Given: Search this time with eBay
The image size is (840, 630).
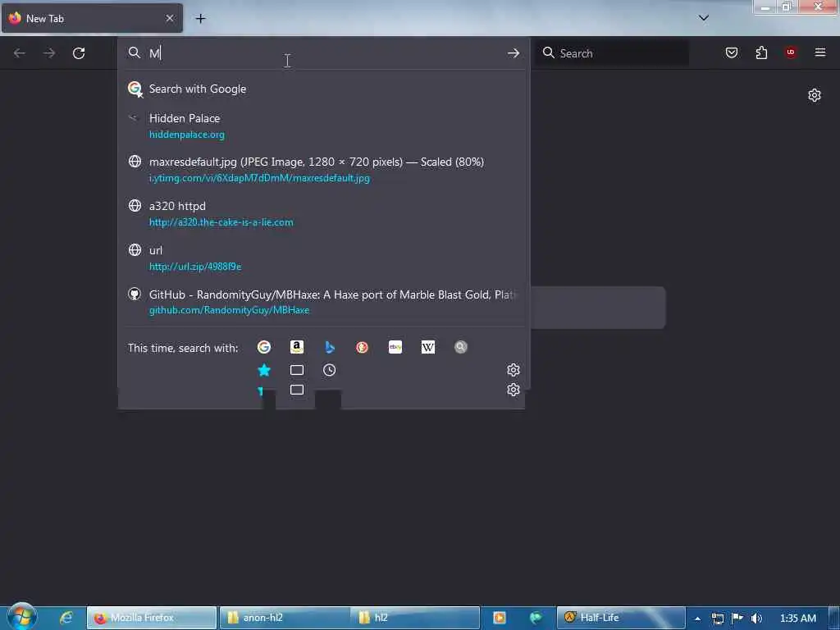Looking at the screenshot, I should tap(395, 347).
